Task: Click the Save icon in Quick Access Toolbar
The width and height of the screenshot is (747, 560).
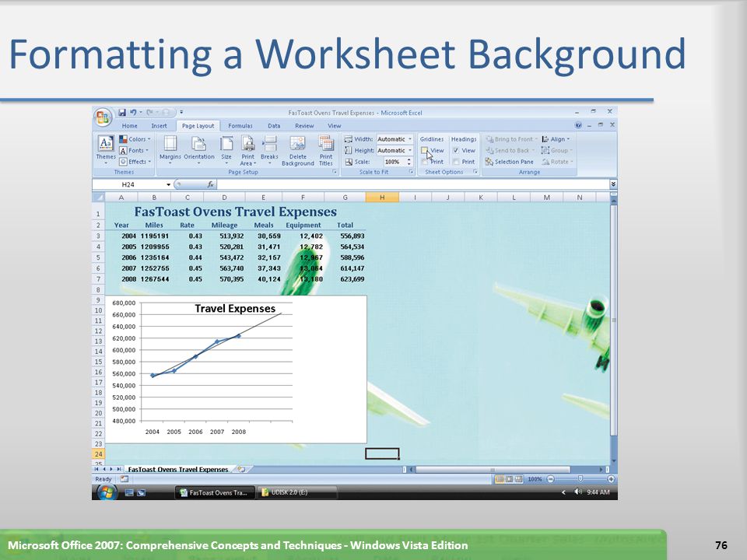Action: tap(122, 112)
